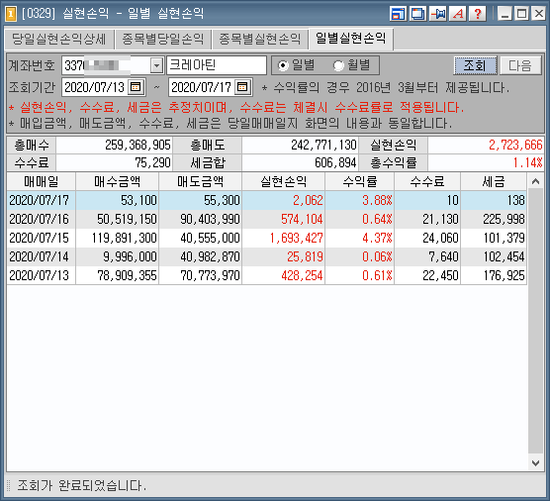Screen dimensions: 550x501
Task: Select the 2020/07/15 table row
Action: 267,238
